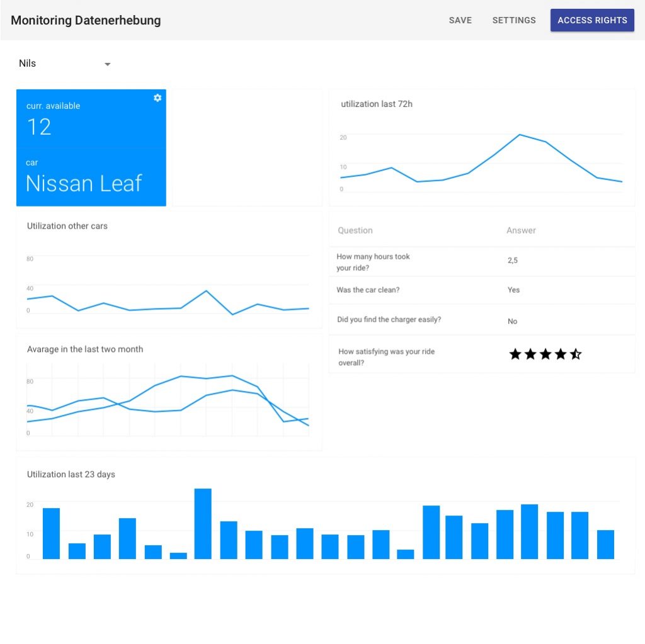
Task: Select 'Did you find the charger easily?' question
Action: coord(389,320)
